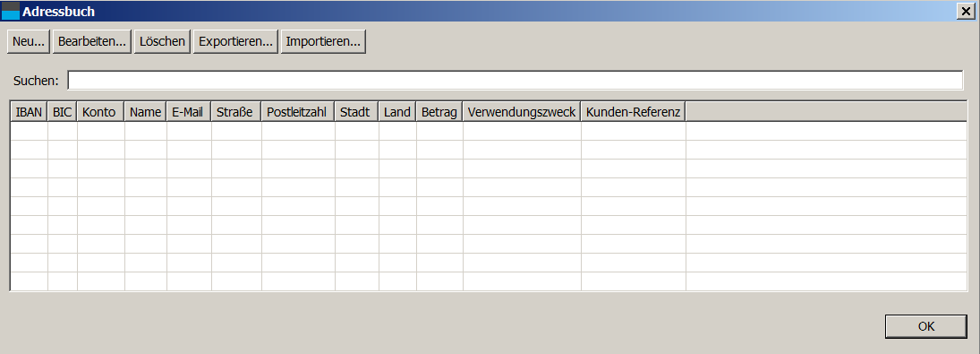This screenshot has width=980, height=354.
Task: Click the Löschen button
Action: coord(162,41)
